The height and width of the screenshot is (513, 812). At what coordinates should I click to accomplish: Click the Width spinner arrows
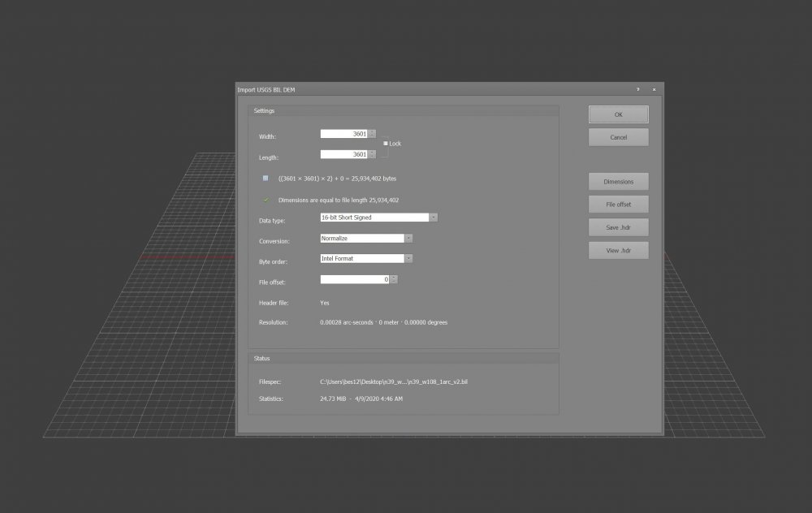[373, 134]
